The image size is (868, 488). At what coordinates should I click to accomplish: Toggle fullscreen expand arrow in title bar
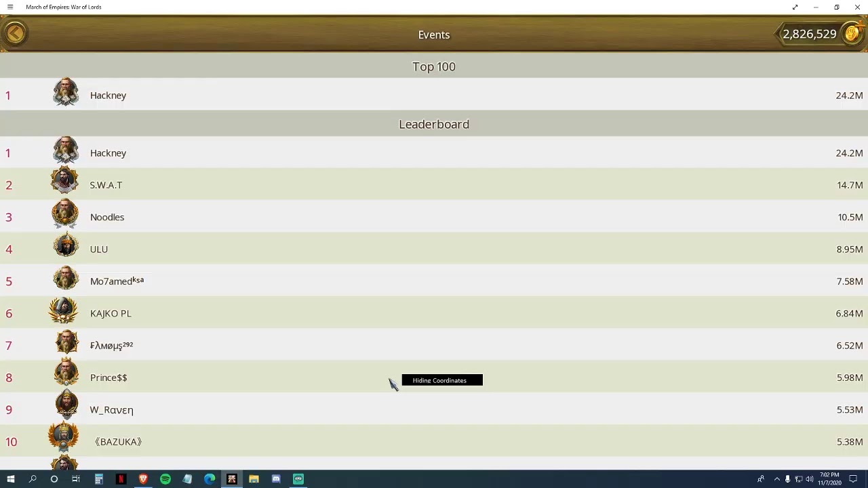(795, 7)
